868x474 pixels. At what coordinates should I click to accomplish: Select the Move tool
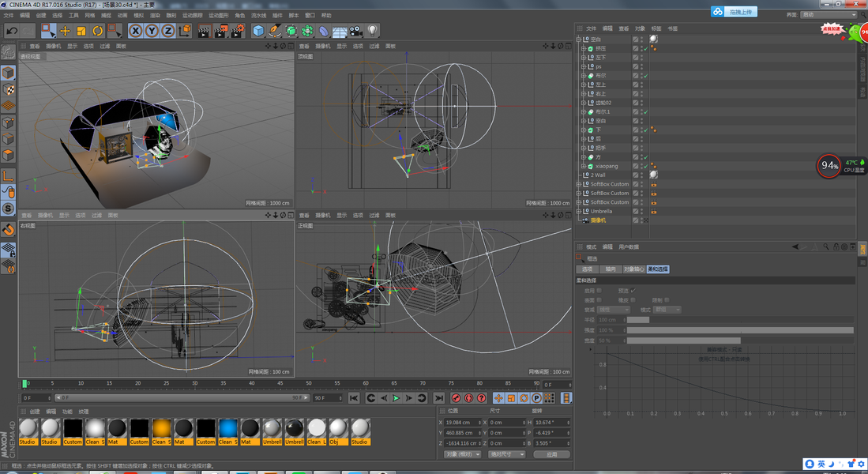[x=65, y=31]
